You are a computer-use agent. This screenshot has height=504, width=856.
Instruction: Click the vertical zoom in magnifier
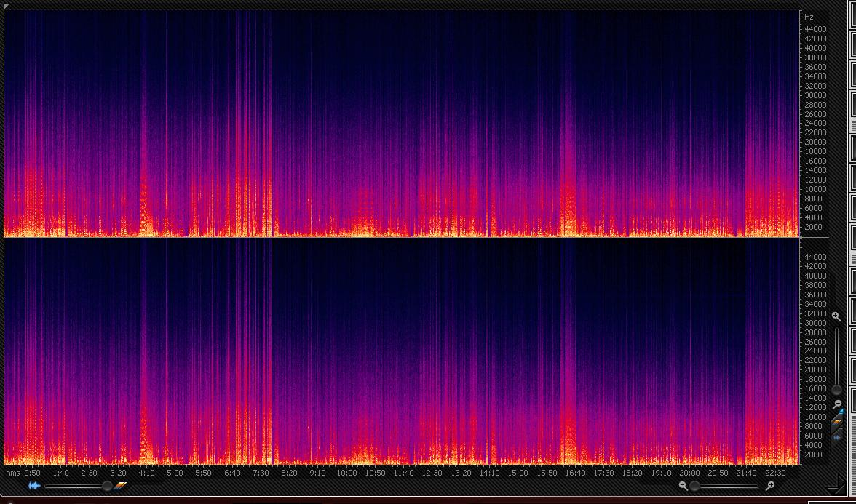tap(836, 317)
